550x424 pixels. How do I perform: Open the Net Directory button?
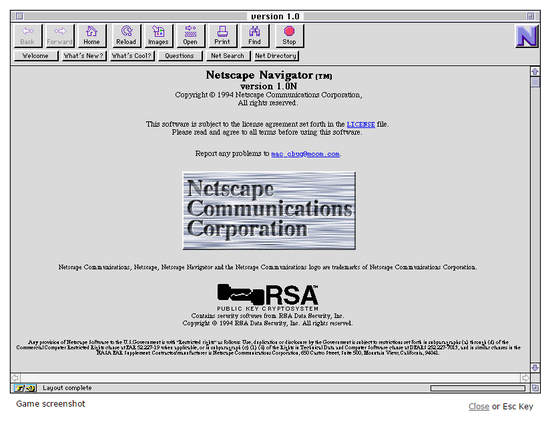(276, 56)
